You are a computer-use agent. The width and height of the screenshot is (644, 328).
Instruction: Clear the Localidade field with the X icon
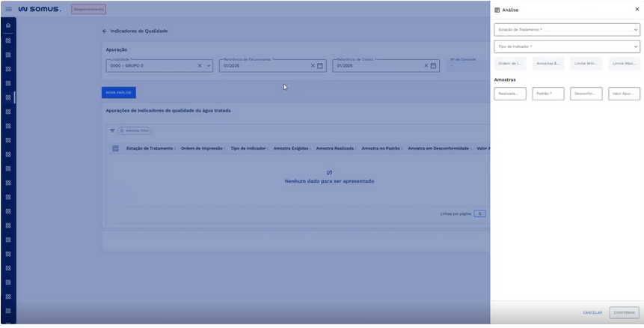click(x=200, y=66)
